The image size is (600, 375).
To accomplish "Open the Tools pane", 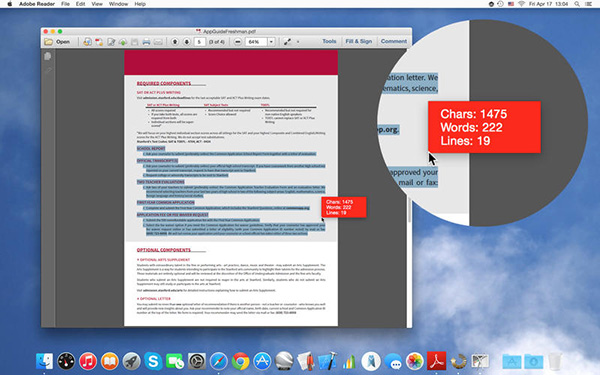I will 329,41.
